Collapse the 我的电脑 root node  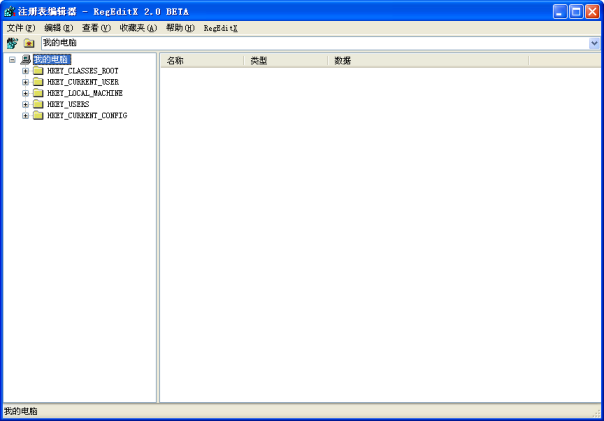tap(12, 60)
